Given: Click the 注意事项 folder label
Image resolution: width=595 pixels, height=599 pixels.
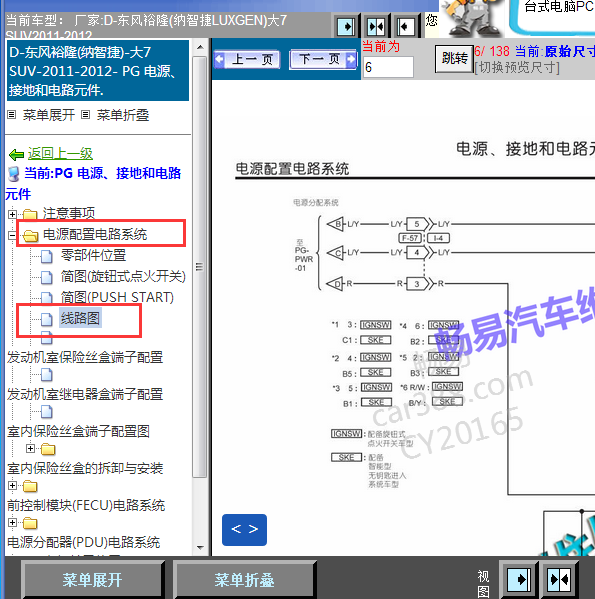Looking at the screenshot, I should click(x=69, y=213).
